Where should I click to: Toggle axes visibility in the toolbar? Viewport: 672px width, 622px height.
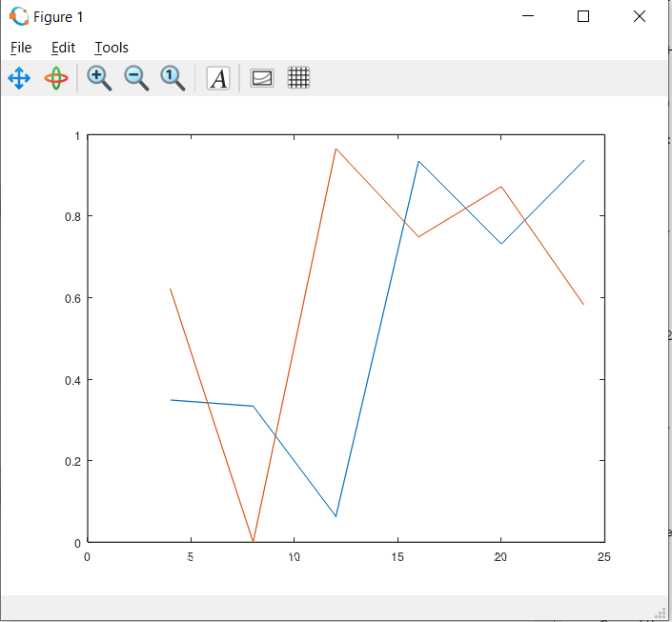(261, 78)
